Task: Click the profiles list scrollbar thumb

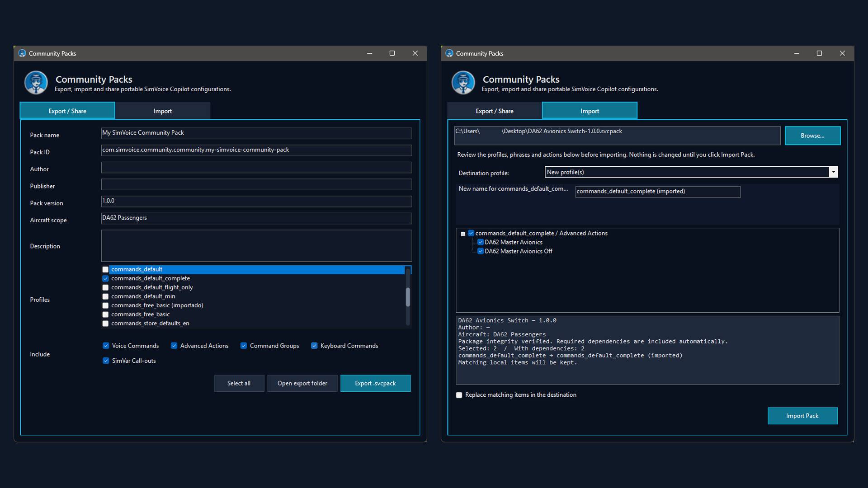Action: (x=408, y=297)
